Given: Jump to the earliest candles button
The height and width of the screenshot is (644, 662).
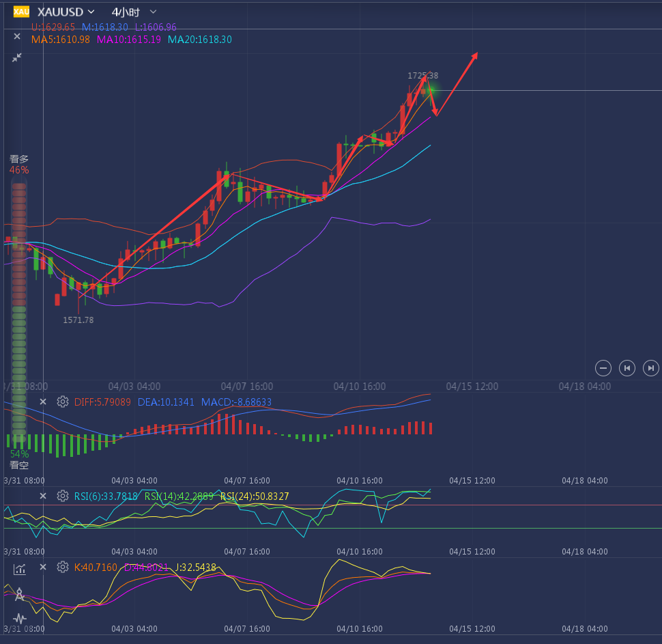Looking at the screenshot, I should 627,368.
